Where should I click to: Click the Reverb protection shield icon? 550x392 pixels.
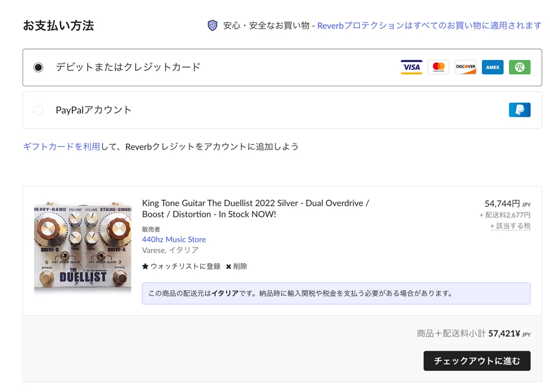pos(212,26)
